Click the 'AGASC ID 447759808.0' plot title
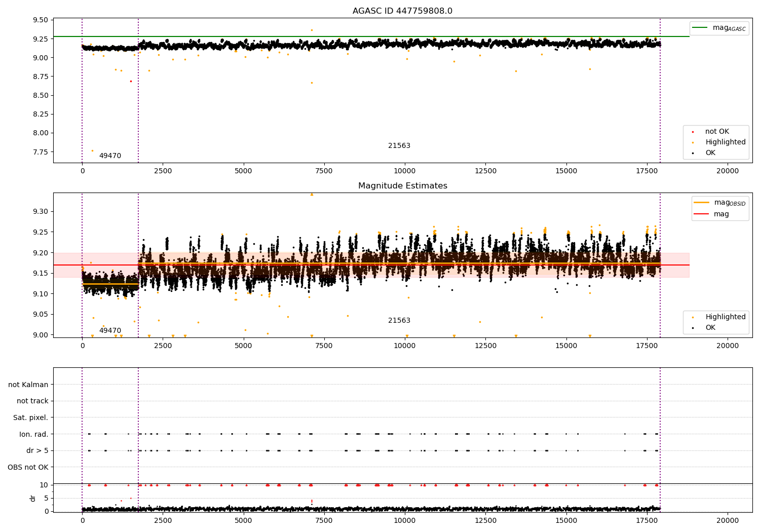 tap(402, 11)
